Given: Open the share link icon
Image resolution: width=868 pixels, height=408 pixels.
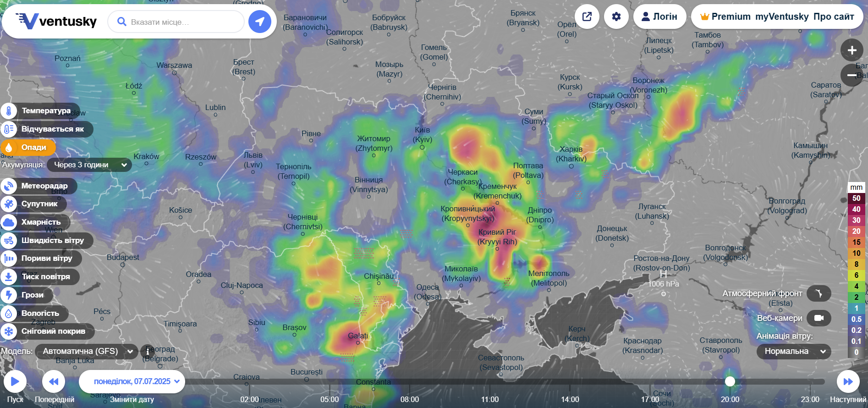Looking at the screenshot, I should (587, 17).
